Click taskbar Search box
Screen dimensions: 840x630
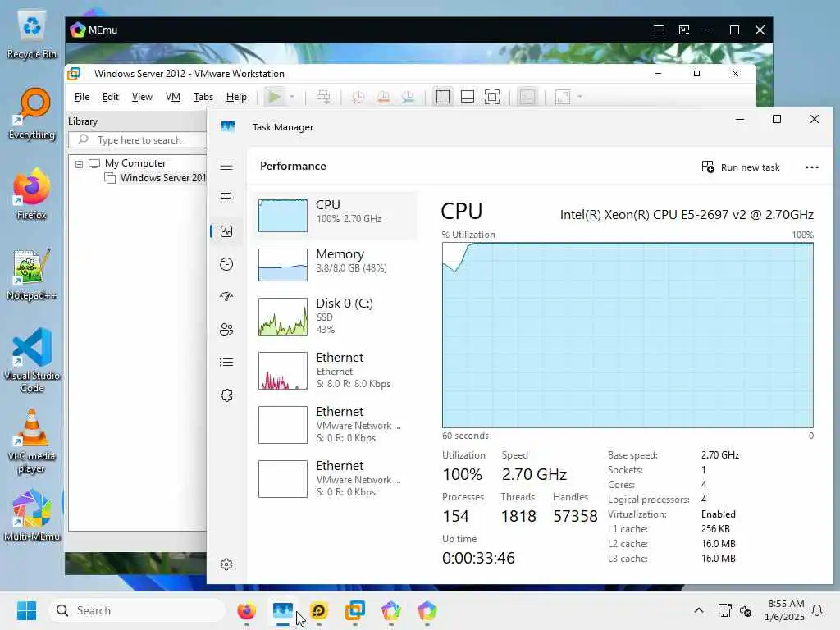tap(137, 610)
